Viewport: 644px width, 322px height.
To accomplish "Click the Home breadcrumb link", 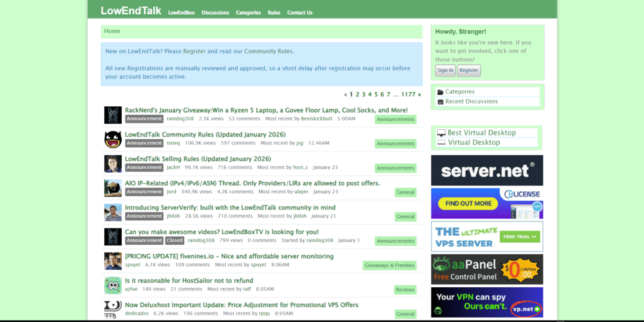I will pyautogui.click(x=112, y=31).
